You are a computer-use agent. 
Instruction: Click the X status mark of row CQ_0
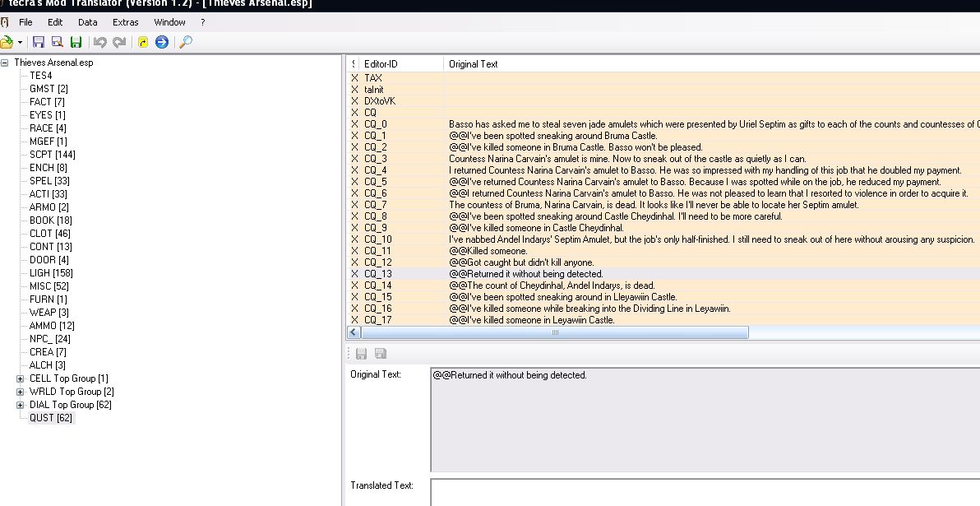[x=354, y=124]
